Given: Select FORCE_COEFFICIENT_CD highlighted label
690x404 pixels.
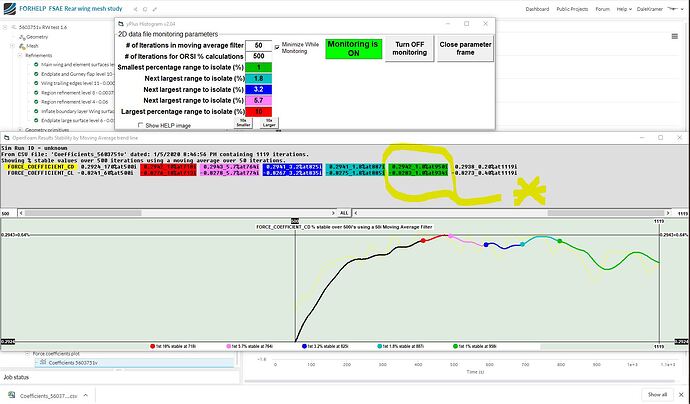Looking at the screenshot, I should pos(40,167).
